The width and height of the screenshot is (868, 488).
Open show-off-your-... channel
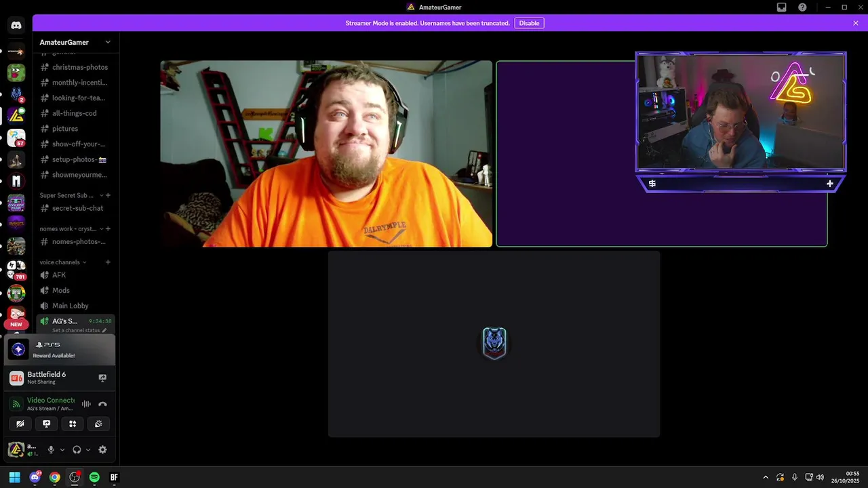(76, 144)
